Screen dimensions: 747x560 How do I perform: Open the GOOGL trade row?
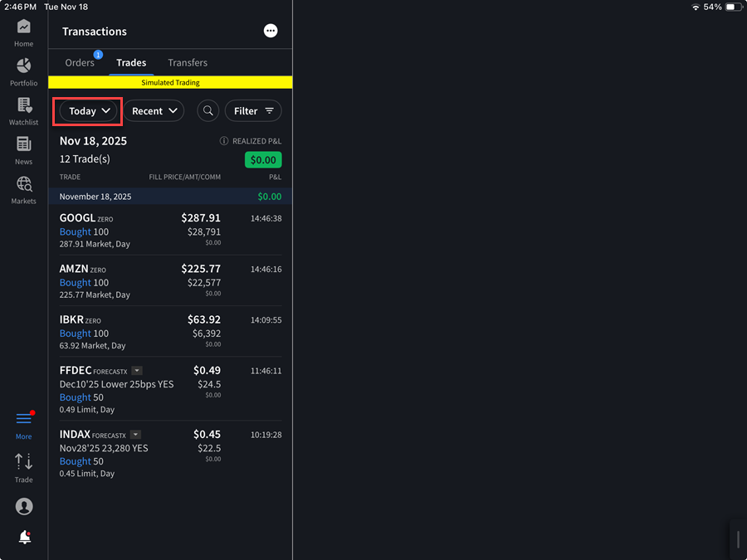[x=170, y=231]
